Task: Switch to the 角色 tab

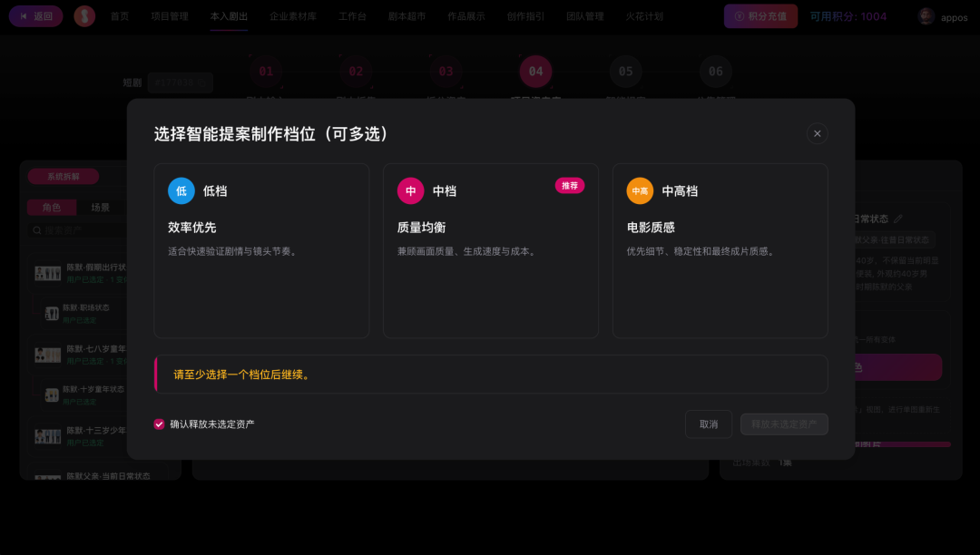Action: coord(52,208)
